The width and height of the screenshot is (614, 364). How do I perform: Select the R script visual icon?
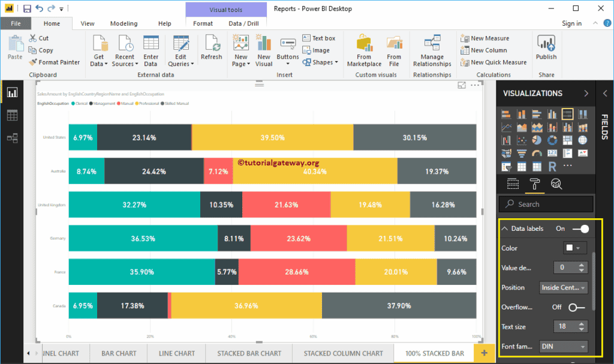(552, 167)
